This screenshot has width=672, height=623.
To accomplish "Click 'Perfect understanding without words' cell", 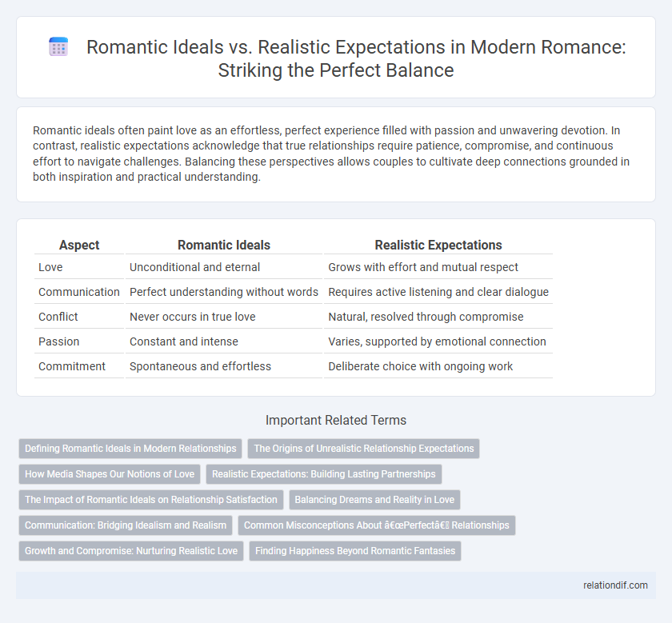I will click(224, 292).
